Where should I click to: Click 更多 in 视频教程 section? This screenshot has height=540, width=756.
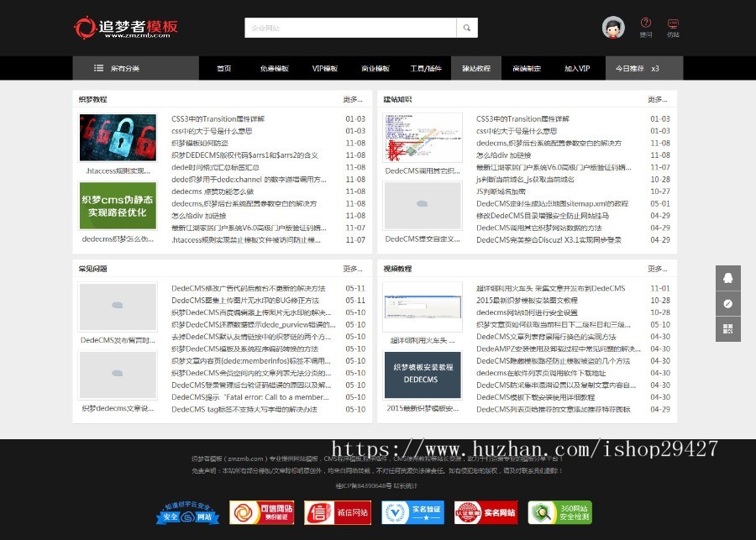click(657, 269)
